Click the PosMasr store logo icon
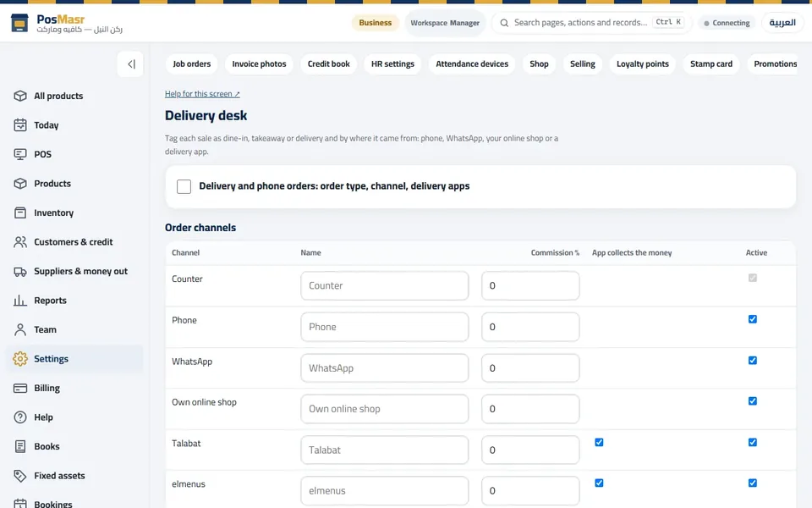Viewport: 812px width, 508px height. [19, 23]
